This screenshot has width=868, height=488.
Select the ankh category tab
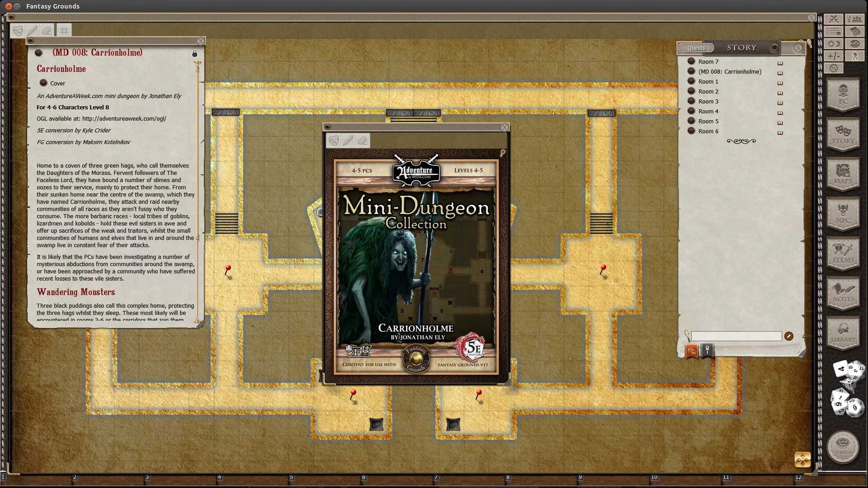[x=708, y=351]
